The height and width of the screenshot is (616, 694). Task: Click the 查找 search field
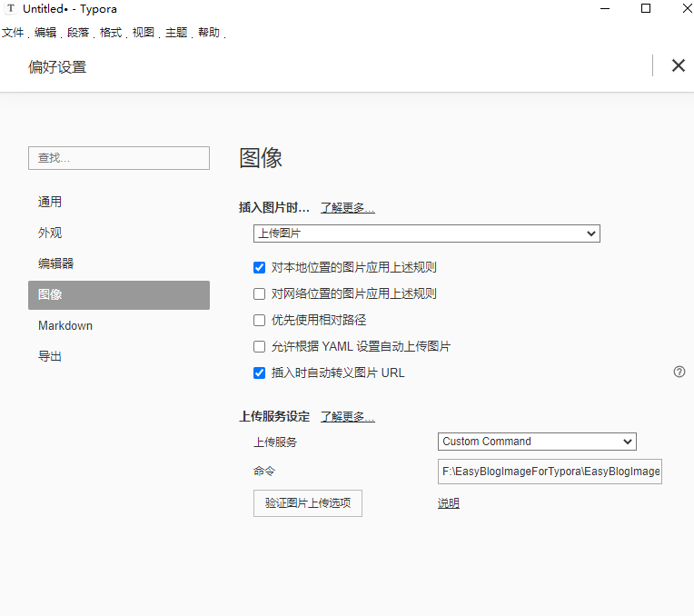click(119, 158)
